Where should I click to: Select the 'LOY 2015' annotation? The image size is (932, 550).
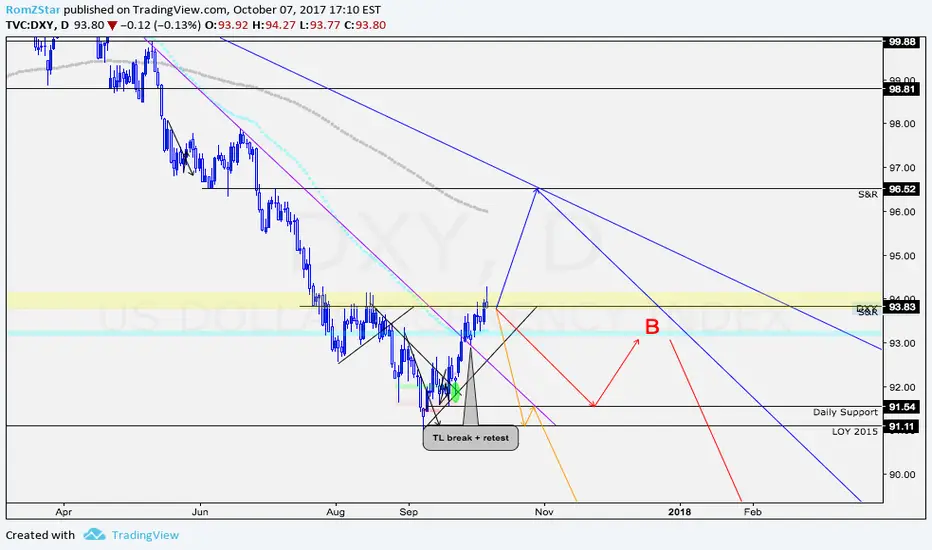coord(855,432)
